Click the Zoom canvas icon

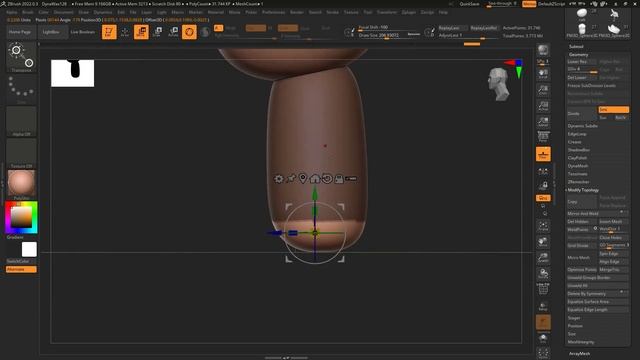click(543, 90)
